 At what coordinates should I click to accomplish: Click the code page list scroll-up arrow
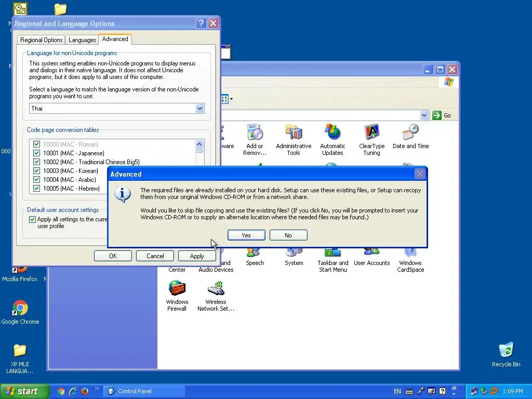tap(199, 144)
